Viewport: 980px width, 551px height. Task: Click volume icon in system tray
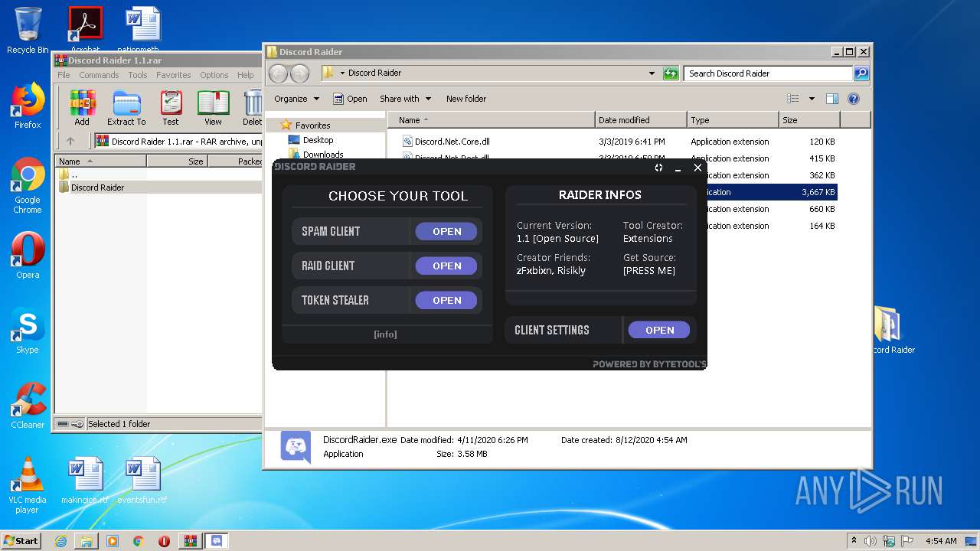pyautogui.click(x=870, y=541)
